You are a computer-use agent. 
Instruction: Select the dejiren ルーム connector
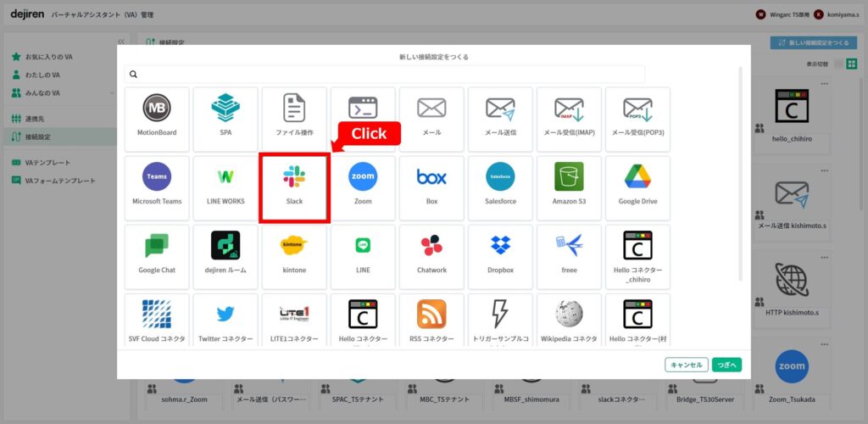coord(225,257)
